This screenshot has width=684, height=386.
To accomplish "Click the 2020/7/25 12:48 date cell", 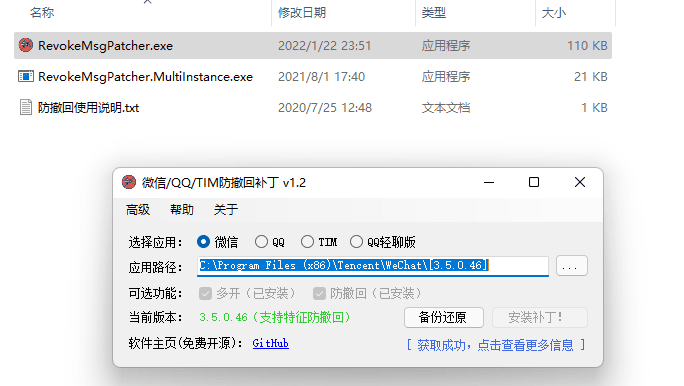I will point(325,108).
